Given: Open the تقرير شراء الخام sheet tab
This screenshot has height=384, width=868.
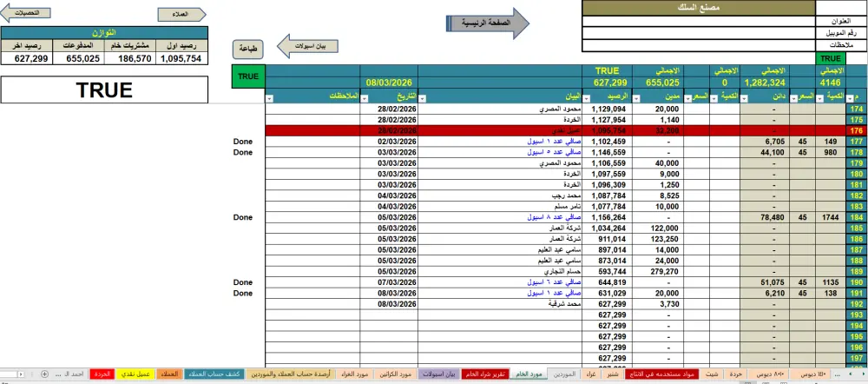Looking at the screenshot, I should coord(485,374).
